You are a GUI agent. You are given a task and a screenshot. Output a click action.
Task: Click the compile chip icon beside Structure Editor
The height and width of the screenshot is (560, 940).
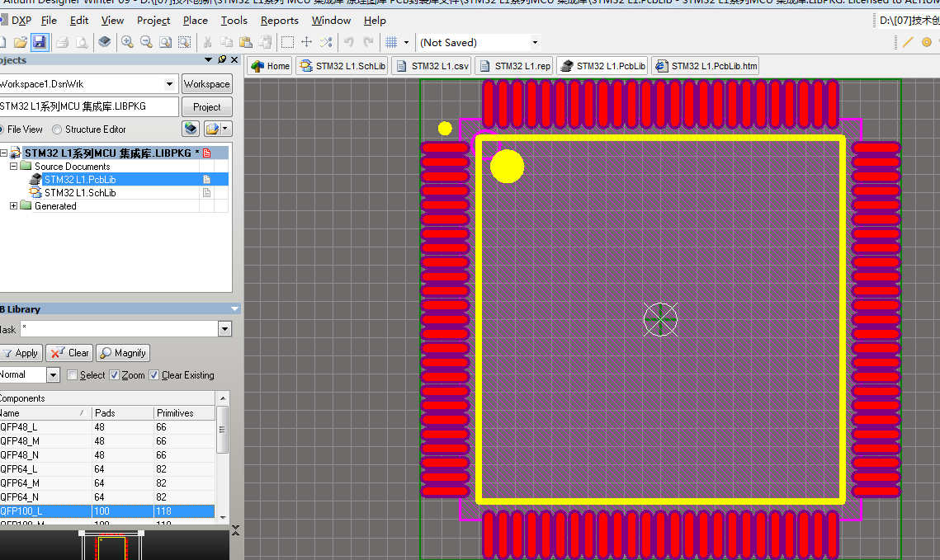[x=191, y=129]
